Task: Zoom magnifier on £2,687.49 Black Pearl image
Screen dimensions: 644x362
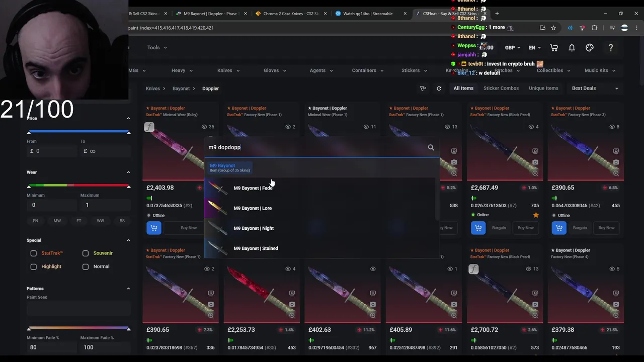Action: click(x=535, y=173)
